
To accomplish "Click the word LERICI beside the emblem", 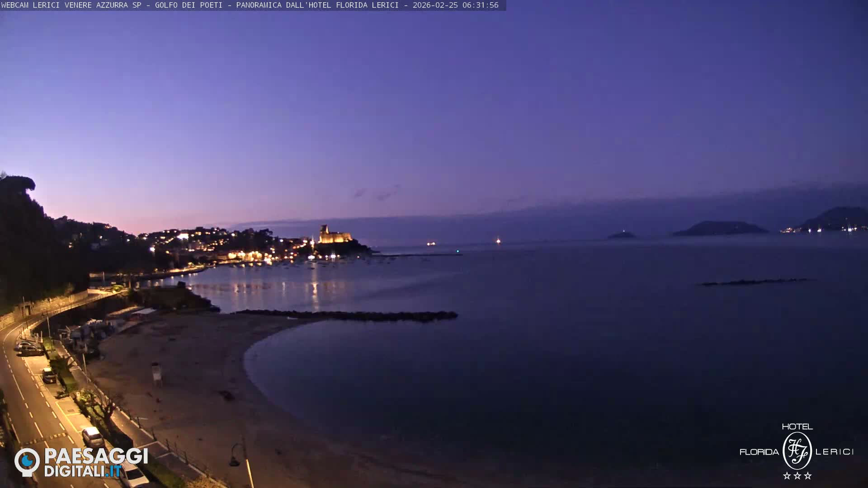I will [835, 452].
